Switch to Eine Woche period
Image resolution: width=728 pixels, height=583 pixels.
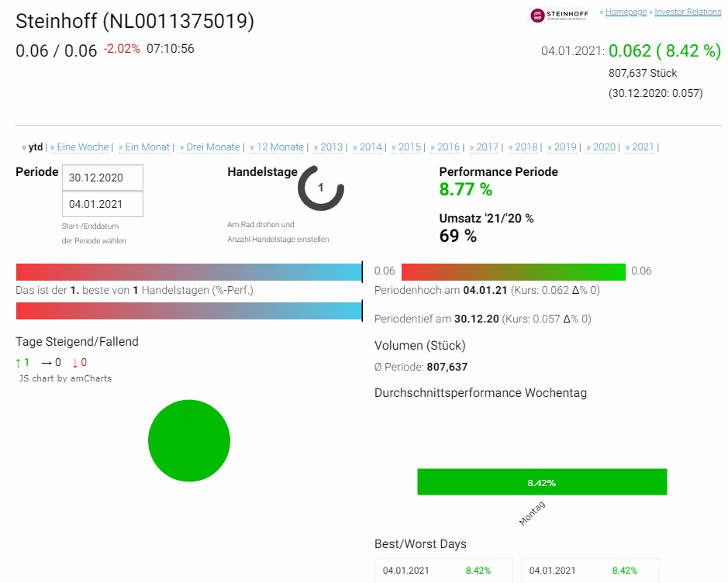[x=83, y=147]
